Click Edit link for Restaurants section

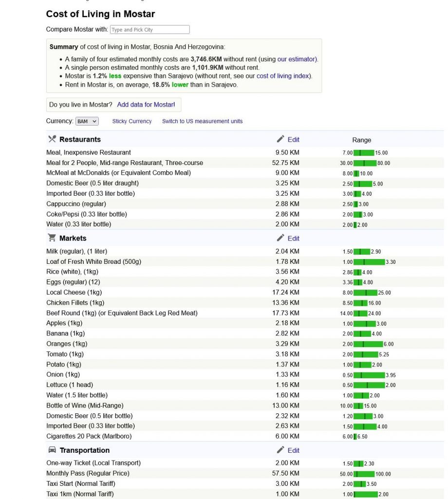tap(294, 140)
